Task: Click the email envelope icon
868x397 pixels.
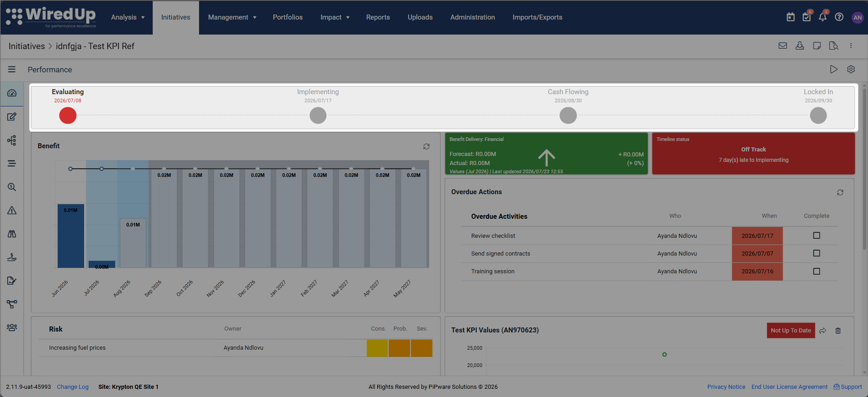Action: pos(783,45)
